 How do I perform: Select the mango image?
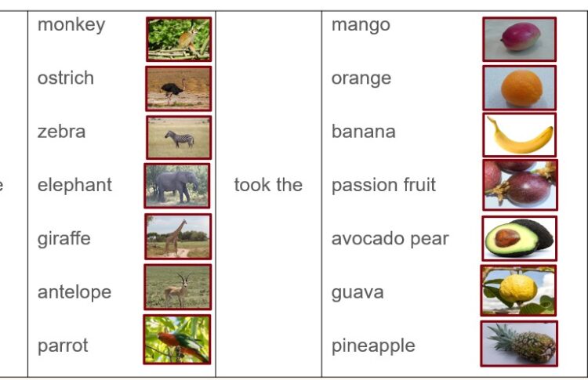click(x=519, y=39)
